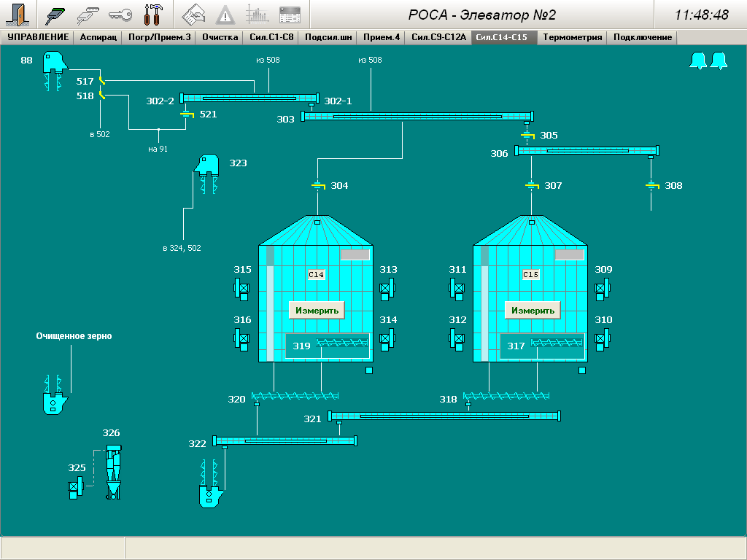This screenshot has width=747, height=560.
Task: Switch to the Термометрия tab
Action: 573,37
